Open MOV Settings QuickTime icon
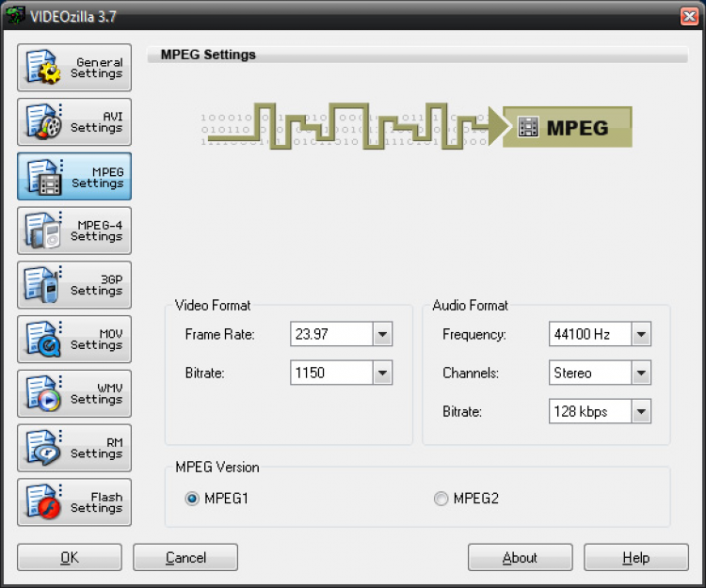This screenshot has width=706, height=588. (x=43, y=340)
